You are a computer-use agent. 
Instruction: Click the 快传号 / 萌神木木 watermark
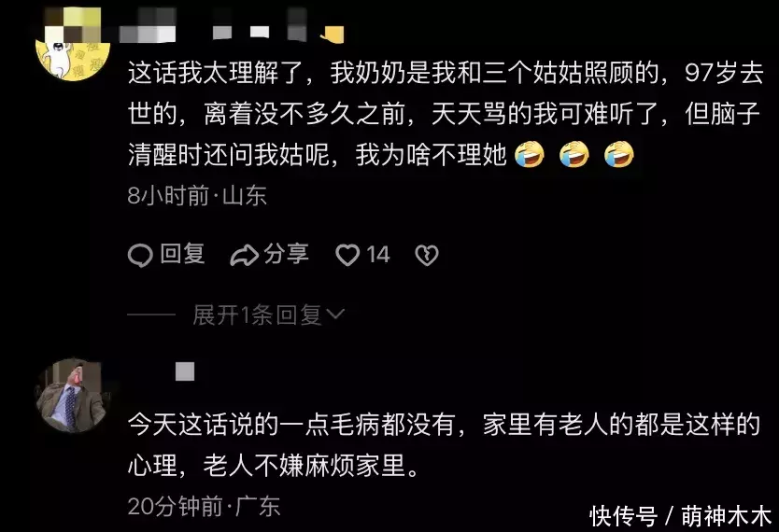(x=680, y=516)
